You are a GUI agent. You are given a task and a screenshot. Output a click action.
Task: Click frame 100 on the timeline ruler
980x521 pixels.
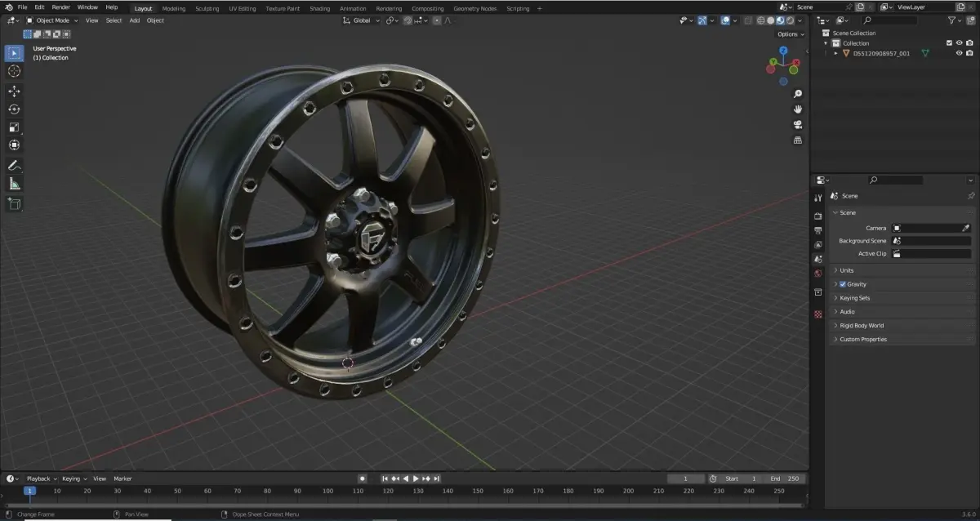(x=327, y=491)
